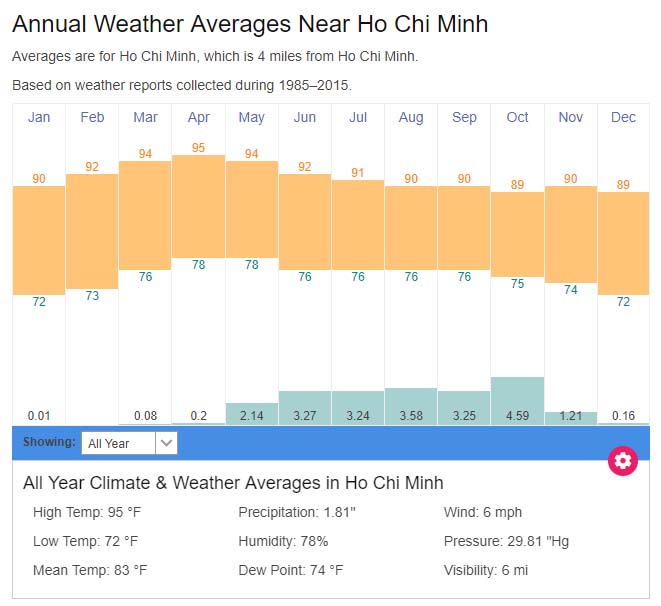Select the Jan month column header

click(x=39, y=117)
